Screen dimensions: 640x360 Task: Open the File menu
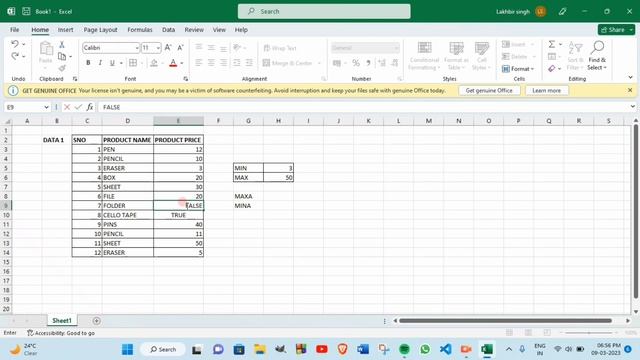click(15, 30)
